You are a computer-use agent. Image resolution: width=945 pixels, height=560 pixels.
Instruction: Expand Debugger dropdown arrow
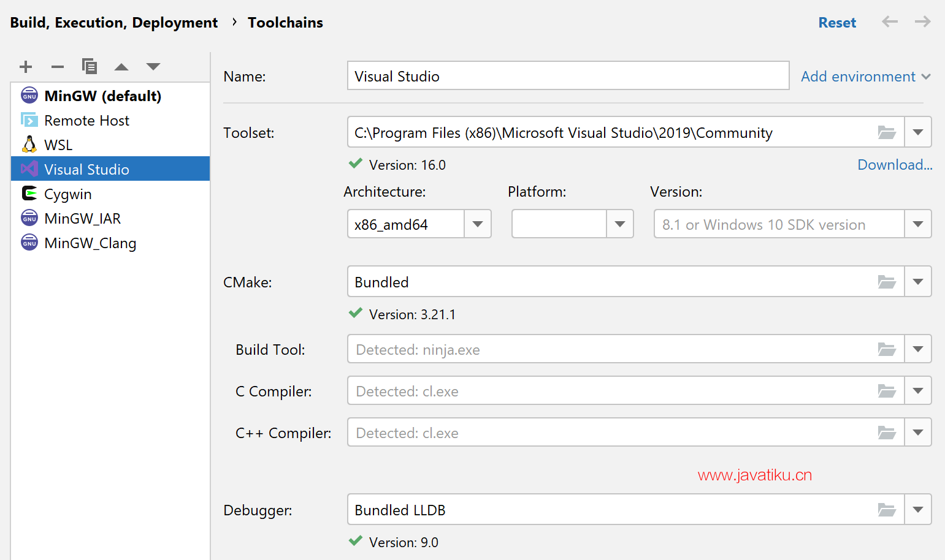(x=918, y=510)
